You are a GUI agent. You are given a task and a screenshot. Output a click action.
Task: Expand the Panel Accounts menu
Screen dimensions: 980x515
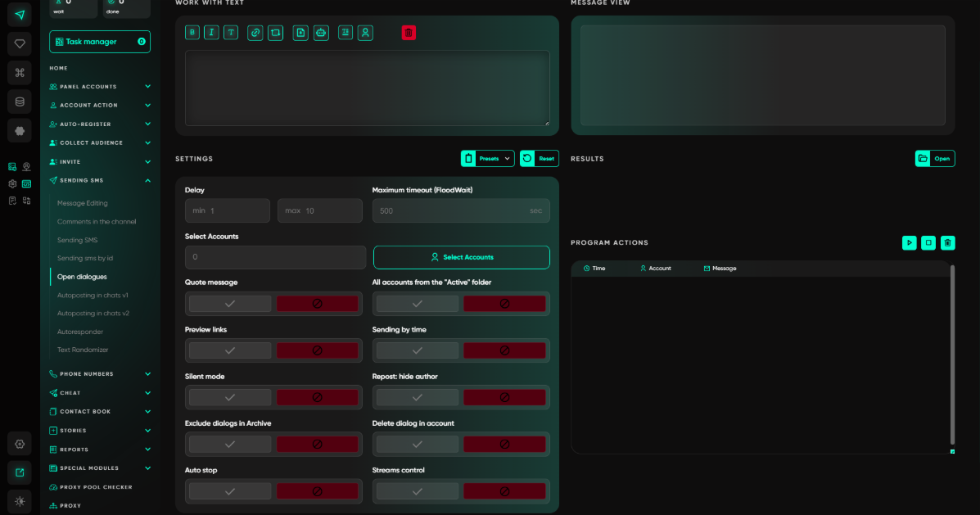coord(100,87)
